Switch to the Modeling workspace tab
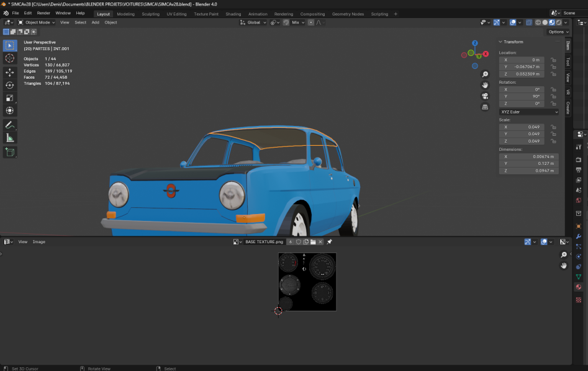 pyautogui.click(x=125, y=14)
